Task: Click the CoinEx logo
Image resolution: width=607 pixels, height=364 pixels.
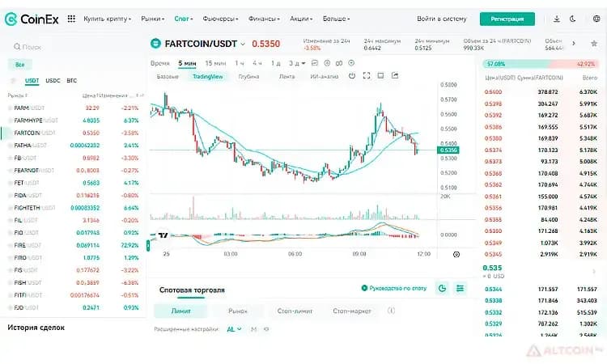Action: point(32,19)
